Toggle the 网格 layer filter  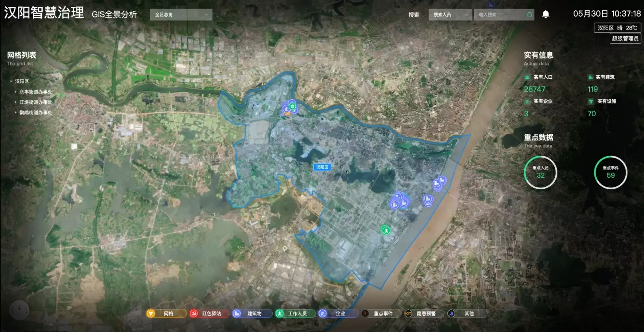[x=166, y=314]
